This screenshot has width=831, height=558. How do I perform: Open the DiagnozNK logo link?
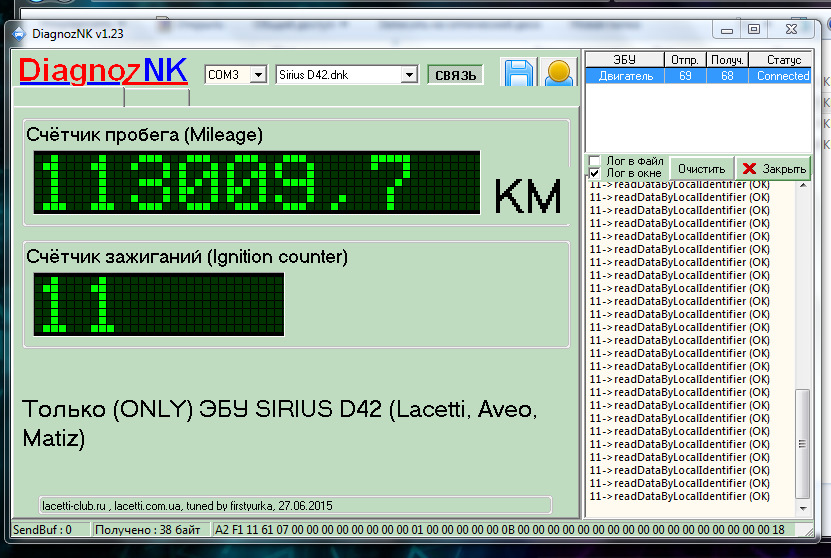point(103,70)
